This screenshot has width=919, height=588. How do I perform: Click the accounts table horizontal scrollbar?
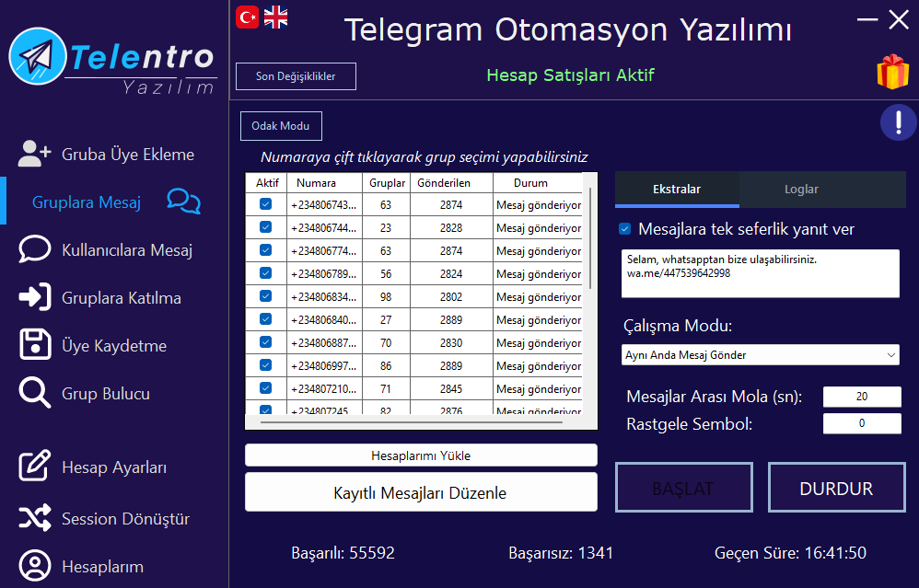[x=411, y=422]
